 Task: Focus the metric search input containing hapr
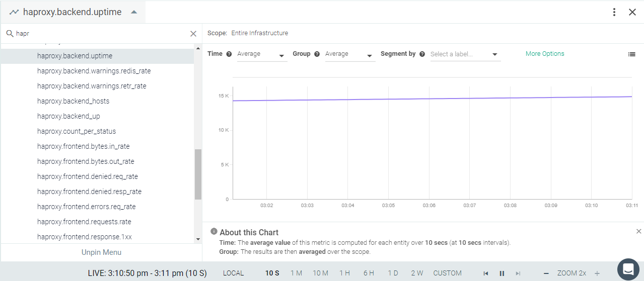[x=101, y=34]
